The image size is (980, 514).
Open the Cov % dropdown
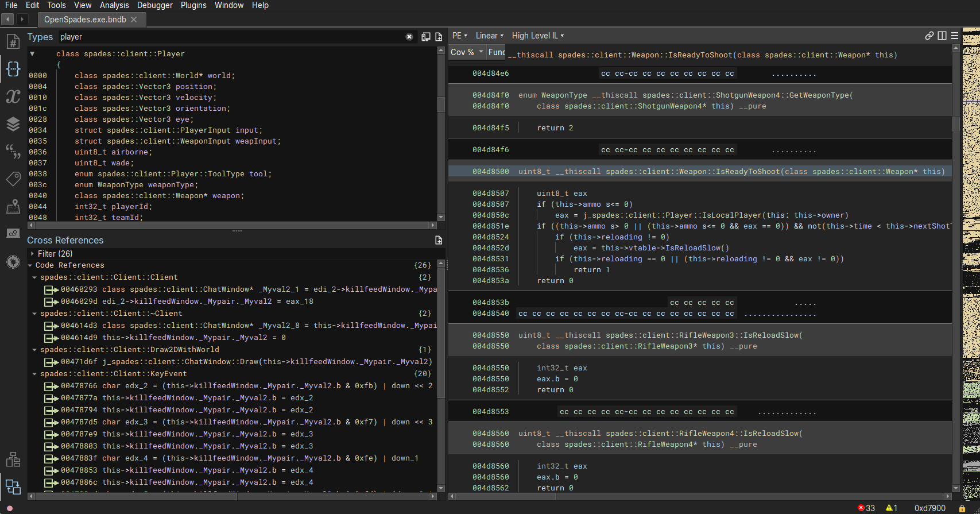pos(467,52)
